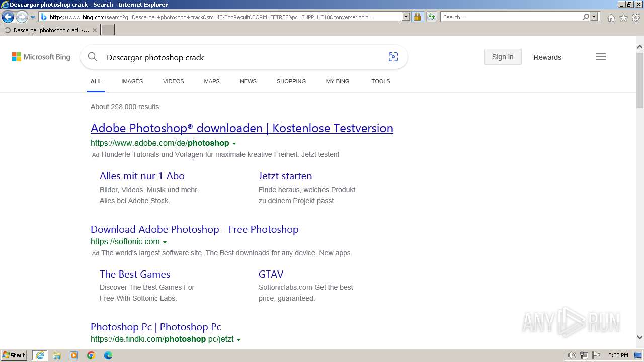This screenshot has height=362, width=644.
Task: Open the network tray icon
Action: point(584,355)
